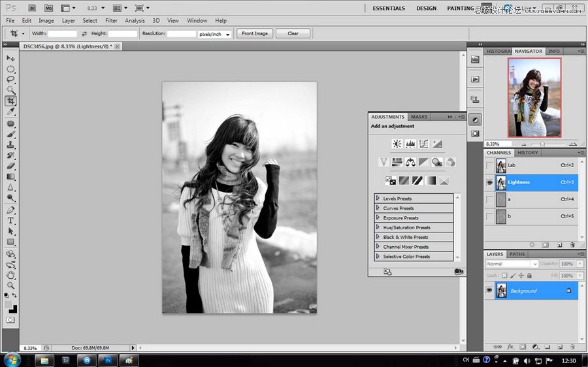Select the Crop tool in toolbar
This screenshot has height=367, width=588.
coord(10,101)
